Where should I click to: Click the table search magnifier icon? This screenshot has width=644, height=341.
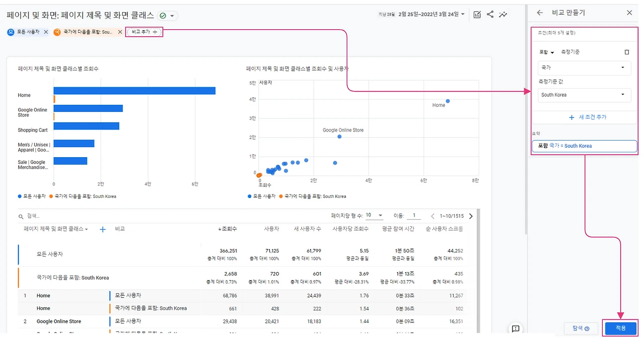click(x=21, y=217)
